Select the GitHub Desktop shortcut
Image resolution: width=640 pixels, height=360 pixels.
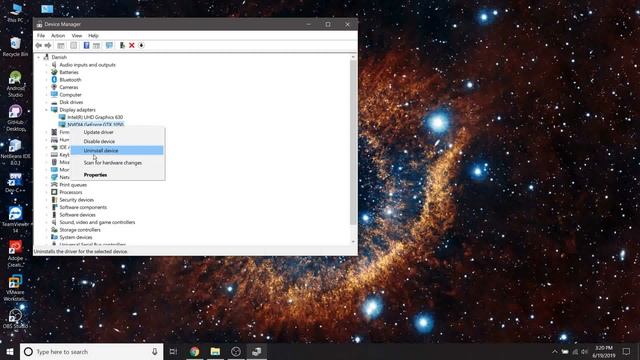click(16, 118)
